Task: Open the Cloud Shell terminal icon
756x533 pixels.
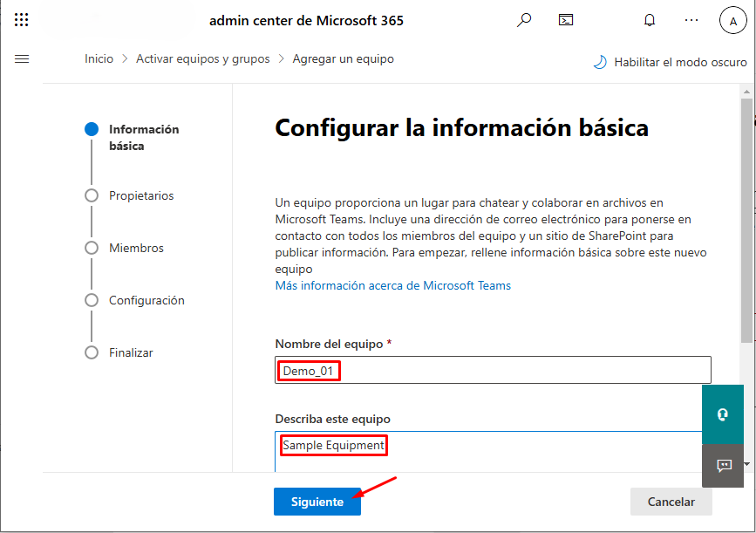Action: [566, 20]
